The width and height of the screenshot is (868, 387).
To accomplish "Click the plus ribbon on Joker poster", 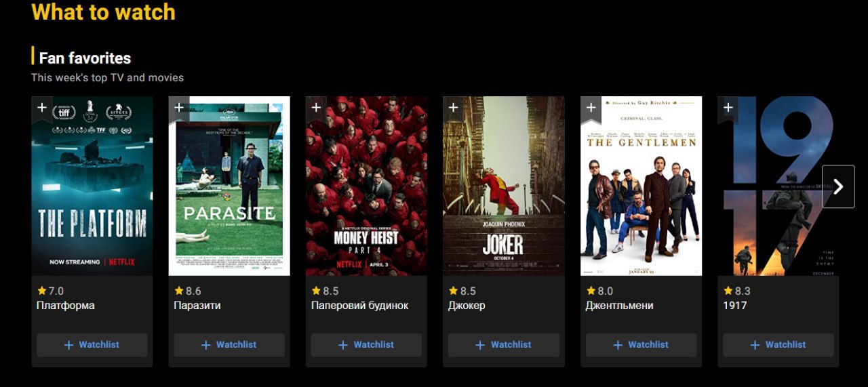I will [x=453, y=108].
